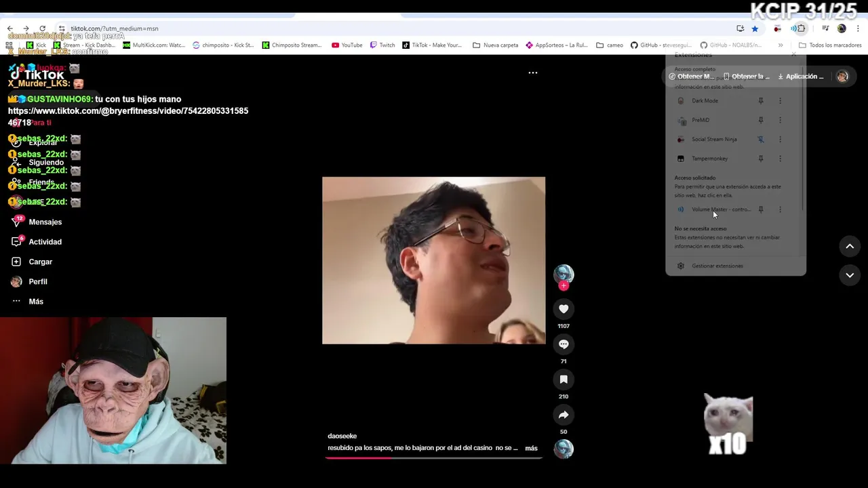Go forward in browser history
The image size is (868, 488).
click(26, 28)
